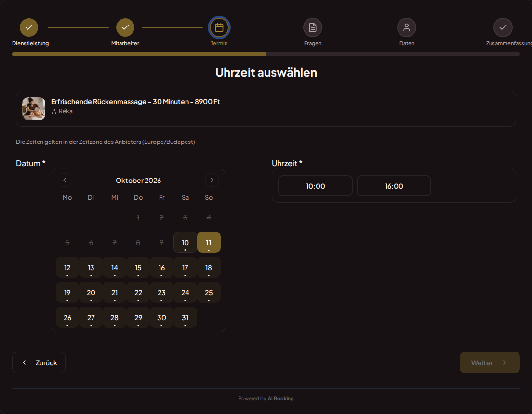The height and width of the screenshot is (414, 532).
Task: Pick October 20 as the date
Action: [91, 292]
